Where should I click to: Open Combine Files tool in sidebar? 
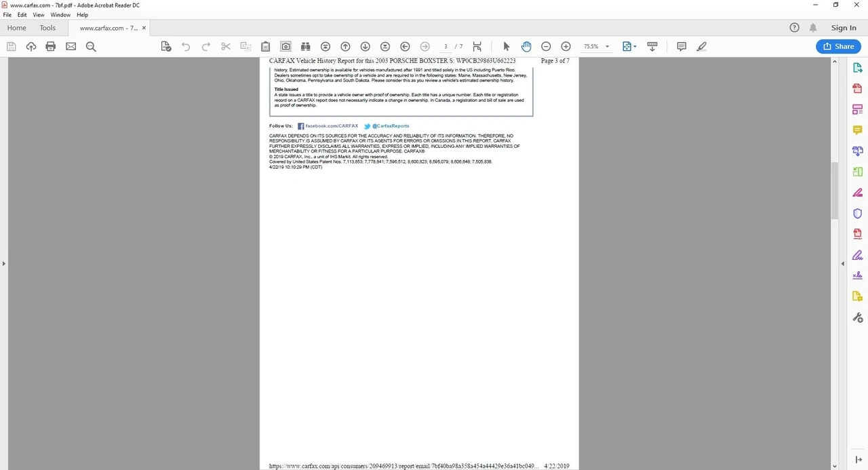857,151
